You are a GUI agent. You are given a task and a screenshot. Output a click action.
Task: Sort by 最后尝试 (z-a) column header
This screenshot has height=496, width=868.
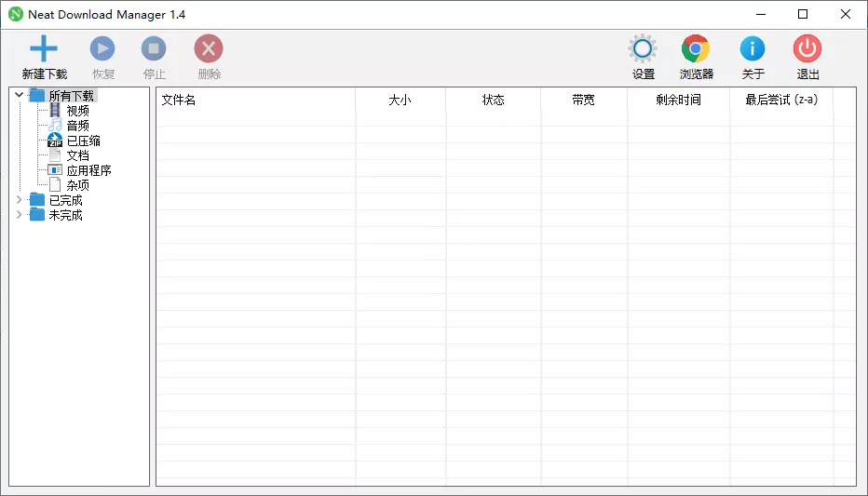[x=781, y=100]
